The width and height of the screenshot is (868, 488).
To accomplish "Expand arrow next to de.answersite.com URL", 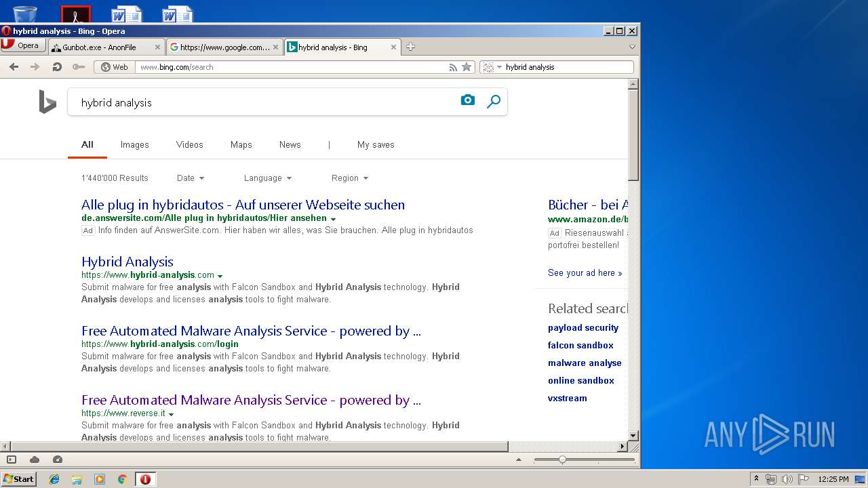I will point(333,219).
